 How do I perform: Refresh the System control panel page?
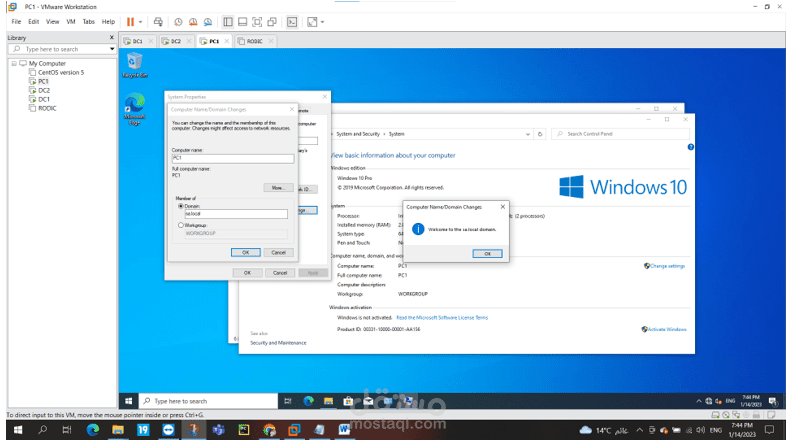(x=540, y=134)
